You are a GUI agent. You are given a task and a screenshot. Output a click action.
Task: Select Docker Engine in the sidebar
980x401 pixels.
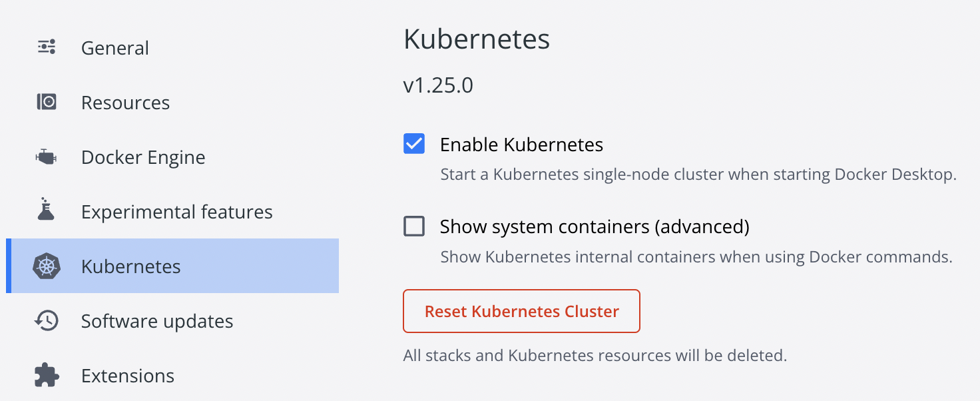(x=143, y=157)
